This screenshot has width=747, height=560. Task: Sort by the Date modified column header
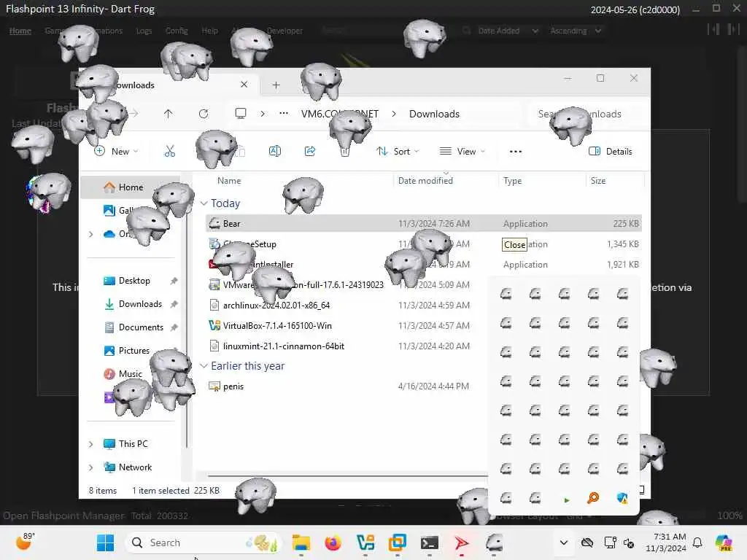point(425,181)
